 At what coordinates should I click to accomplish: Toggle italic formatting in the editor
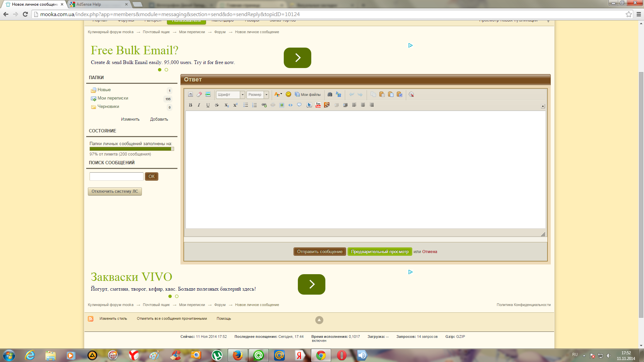[x=199, y=105]
